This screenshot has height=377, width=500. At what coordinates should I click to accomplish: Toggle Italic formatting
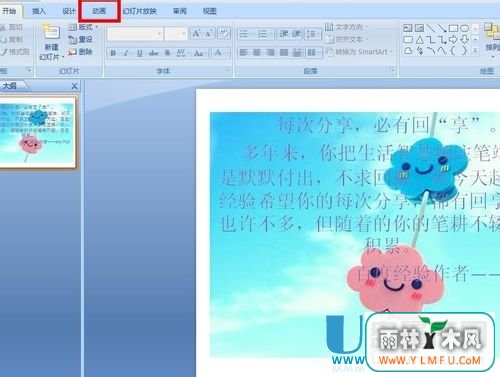[126, 53]
